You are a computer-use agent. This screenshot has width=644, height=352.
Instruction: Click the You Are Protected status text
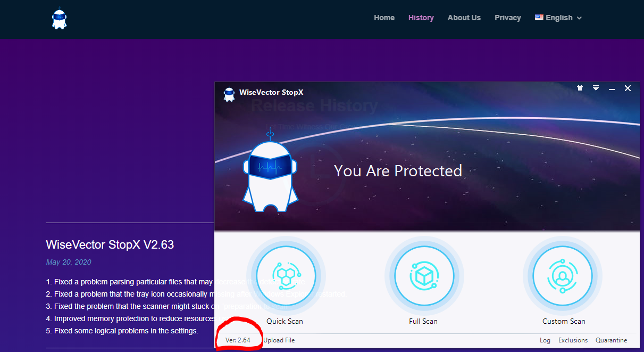tap(398, 171)
